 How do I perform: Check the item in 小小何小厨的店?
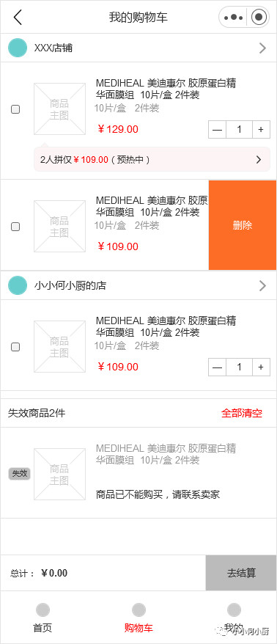tap(15, 347)
